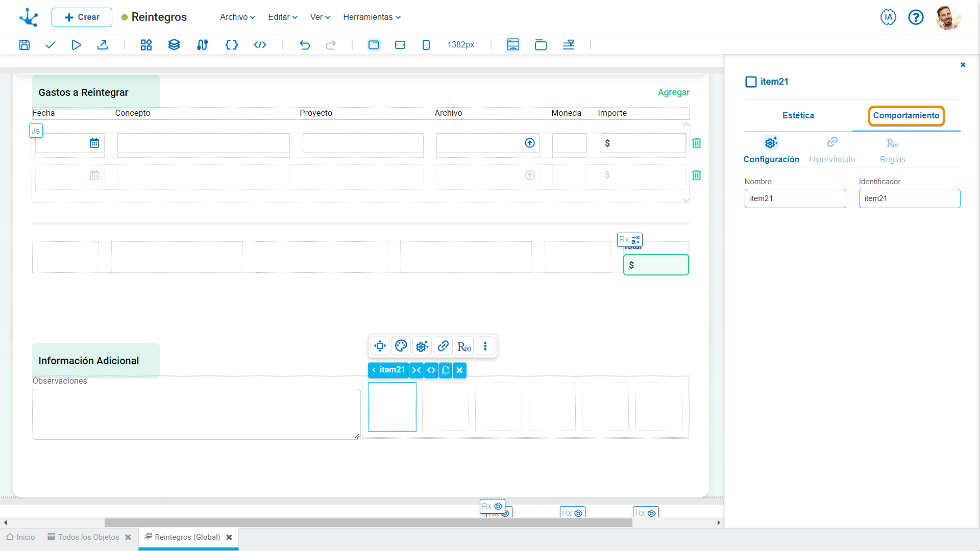Click the Identificador input field

pyautogui.click(x=909, y=198)
